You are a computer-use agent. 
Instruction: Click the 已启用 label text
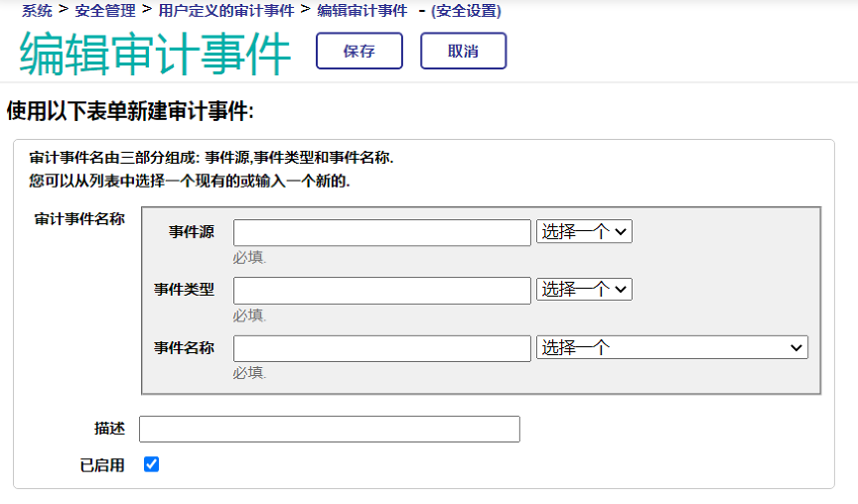102,465
